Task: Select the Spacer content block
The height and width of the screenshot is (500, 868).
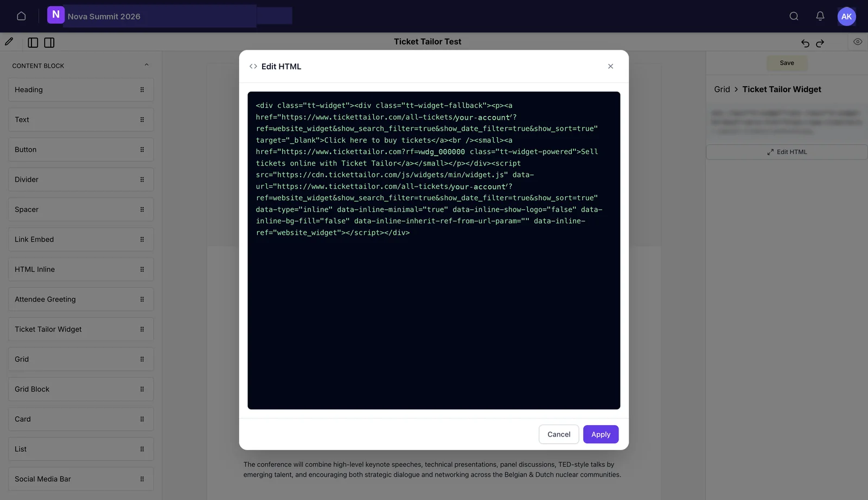Action: coord(81,209)
